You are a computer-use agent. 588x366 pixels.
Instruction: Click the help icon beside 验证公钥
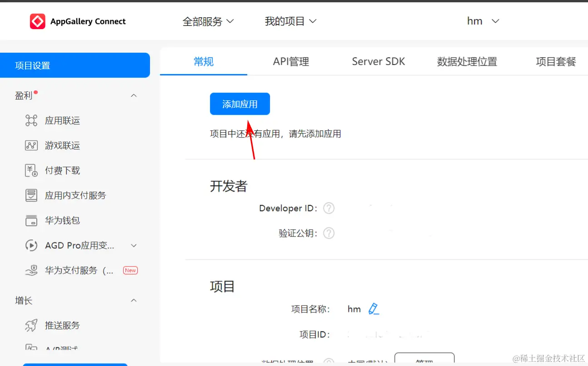(x=329, y=233)
